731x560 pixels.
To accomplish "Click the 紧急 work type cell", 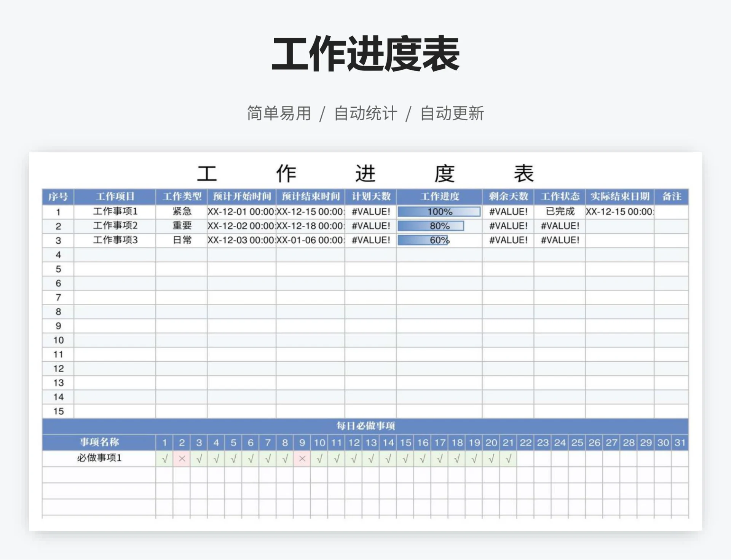I will point(182,212).
